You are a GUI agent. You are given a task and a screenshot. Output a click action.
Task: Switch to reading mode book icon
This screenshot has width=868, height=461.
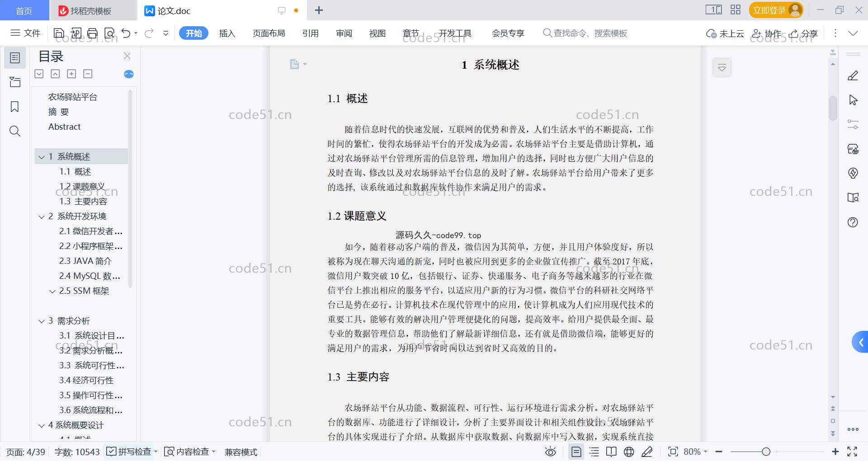pos(611,452)
